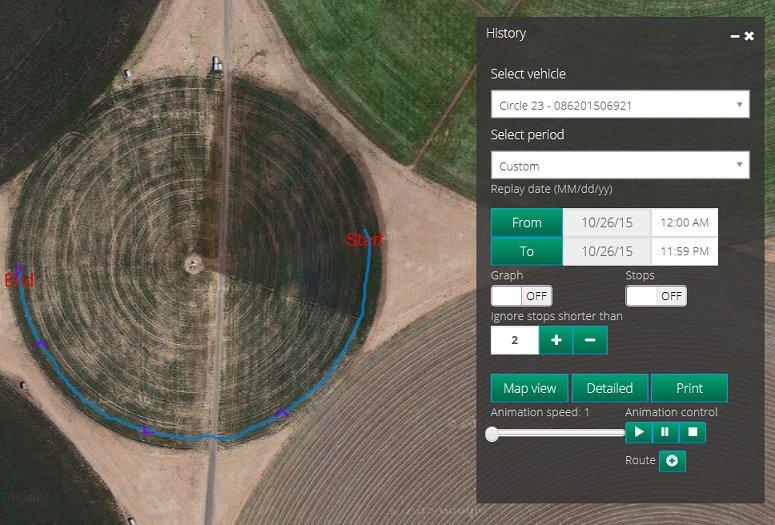Decrease ignore stops duration with minus

590,340
